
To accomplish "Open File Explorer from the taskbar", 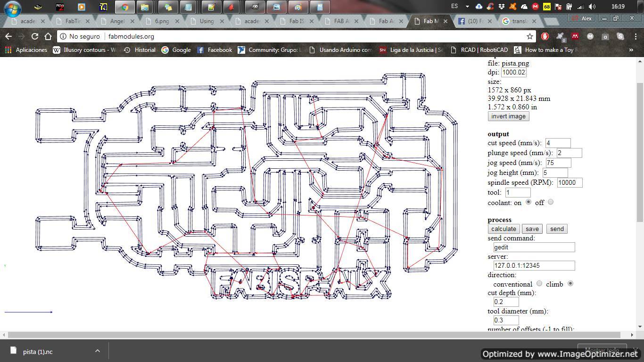I will [x=145, y=7].
